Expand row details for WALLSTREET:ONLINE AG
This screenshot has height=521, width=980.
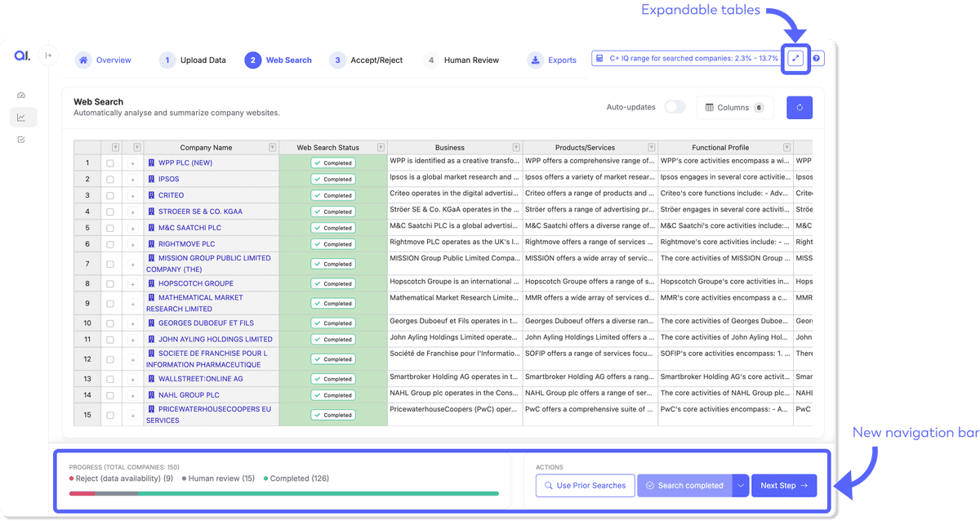tap(132, 379)
